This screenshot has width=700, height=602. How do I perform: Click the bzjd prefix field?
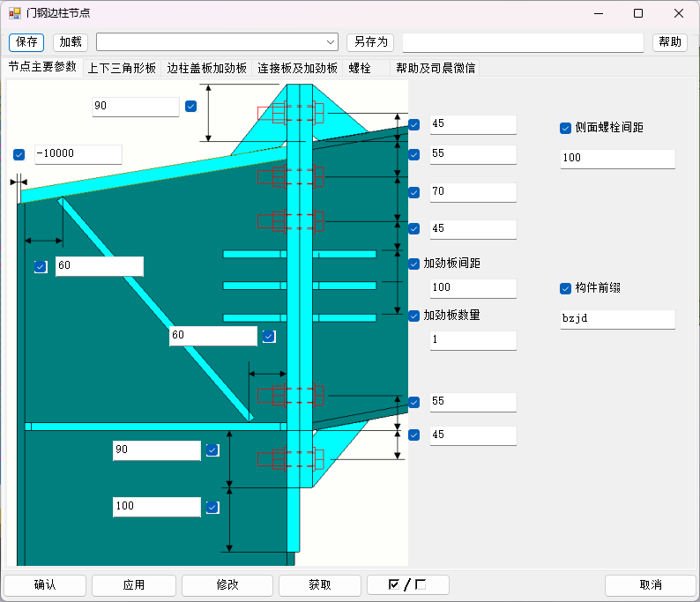[x=618, y=320]
